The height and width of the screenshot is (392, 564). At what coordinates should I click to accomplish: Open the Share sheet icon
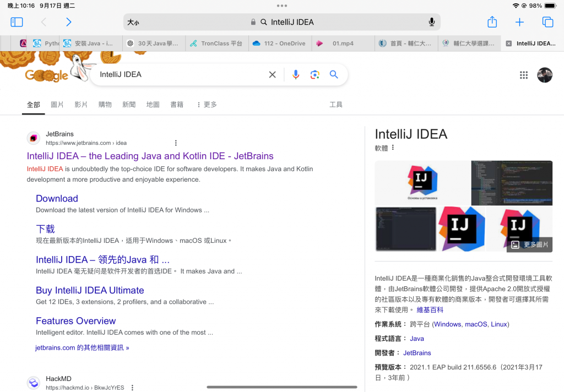(x=492, y=22)
